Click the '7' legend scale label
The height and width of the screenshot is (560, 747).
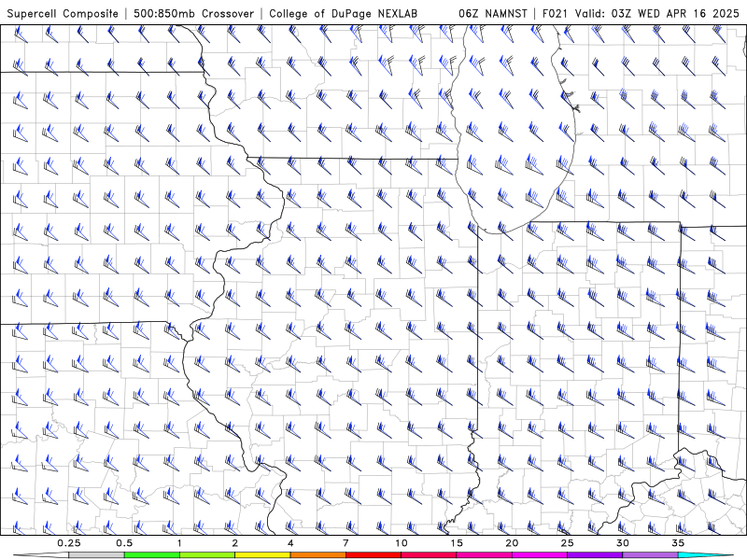345,543
